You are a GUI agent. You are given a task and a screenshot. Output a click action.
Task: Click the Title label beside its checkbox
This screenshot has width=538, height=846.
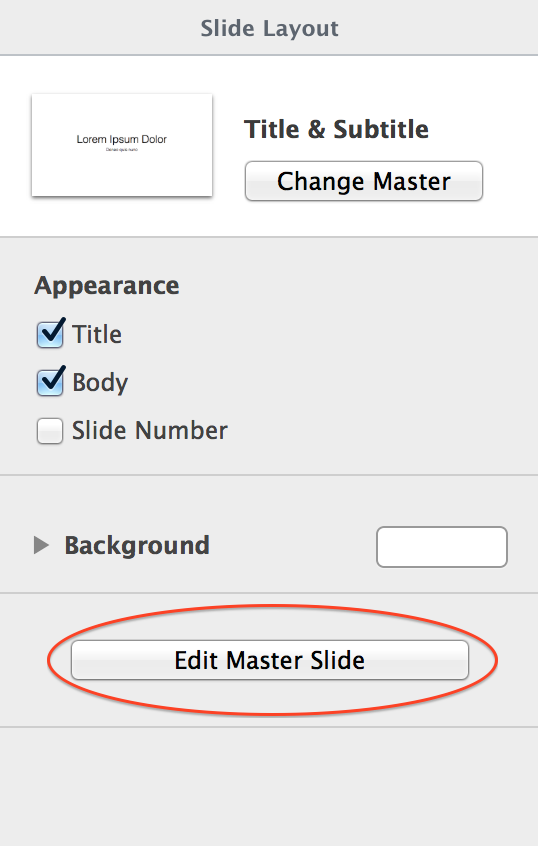[97, 335]
